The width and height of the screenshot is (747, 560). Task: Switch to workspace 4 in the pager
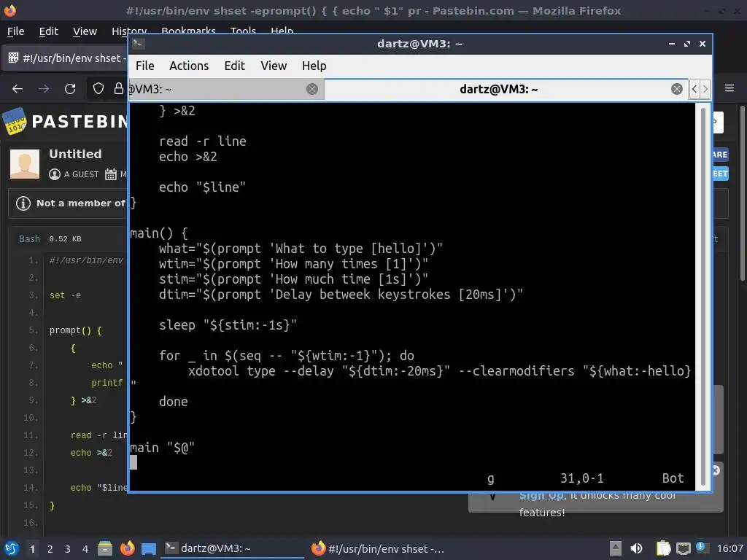click(x=85, y=549)
